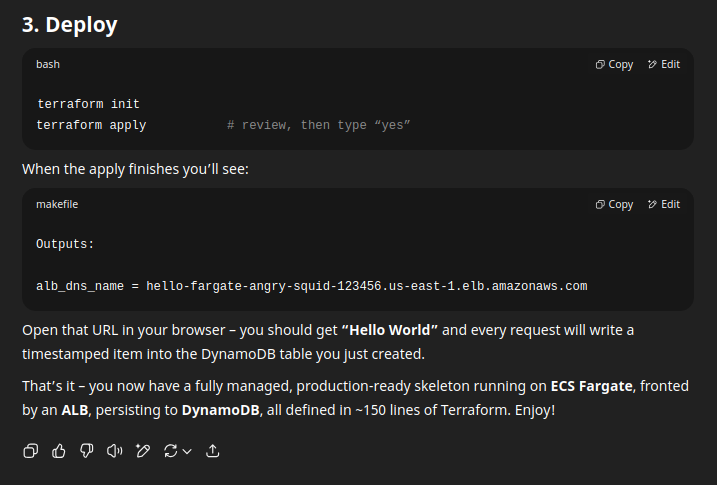Click the share upload icon
The height and width of the screenshot is (485, 717).
pos(213,451)
